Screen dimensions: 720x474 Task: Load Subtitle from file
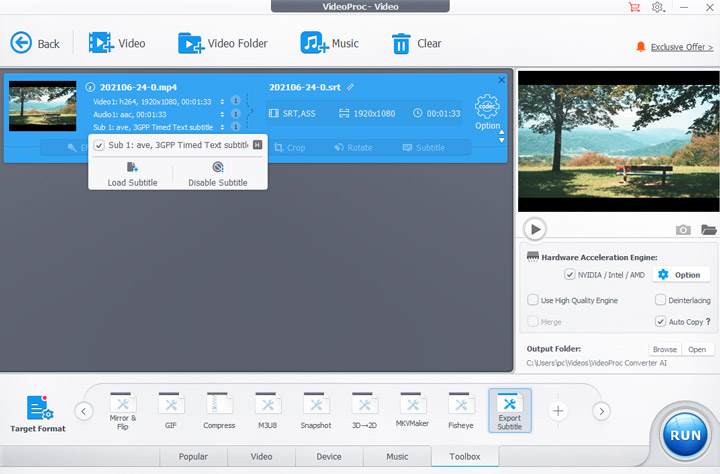pos(132,174)
